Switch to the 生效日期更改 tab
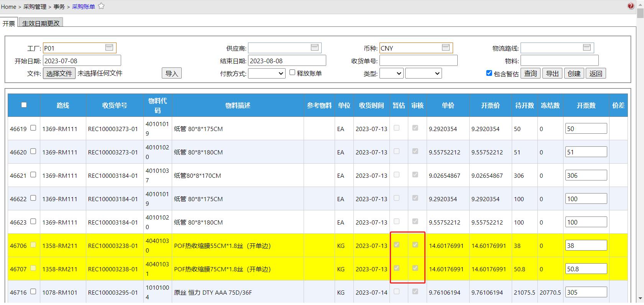 (x=41, y=23)
